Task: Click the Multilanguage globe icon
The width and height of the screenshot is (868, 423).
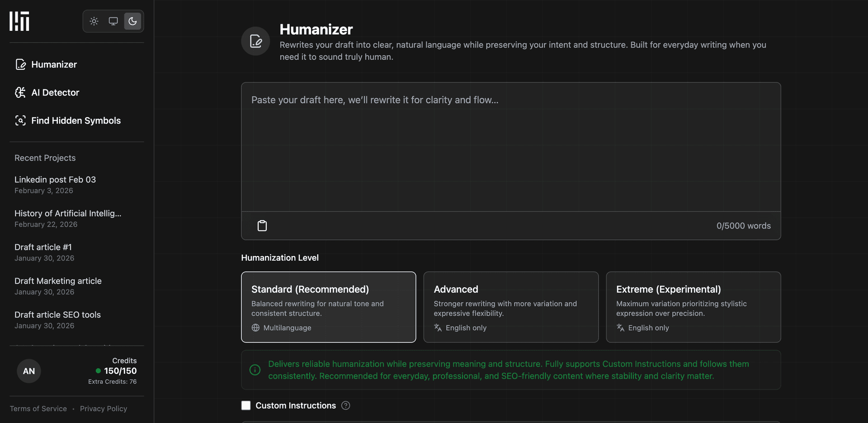Action: click(255, 328)
